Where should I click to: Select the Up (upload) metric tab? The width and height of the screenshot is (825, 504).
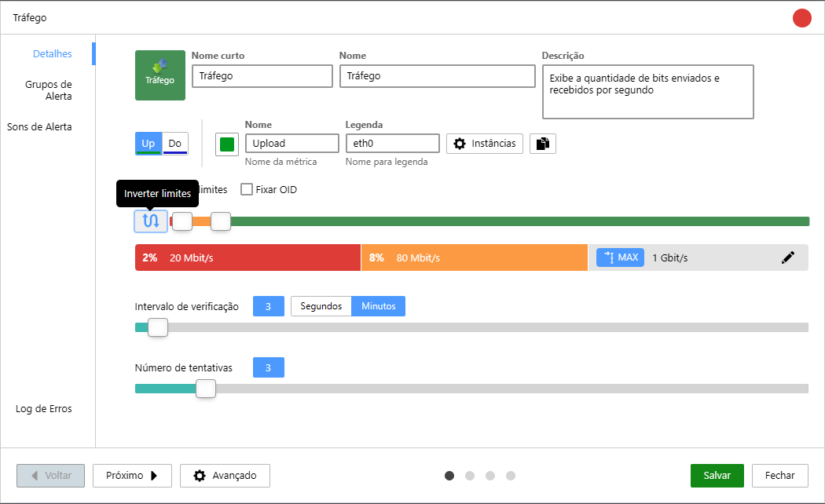point(148,144)
